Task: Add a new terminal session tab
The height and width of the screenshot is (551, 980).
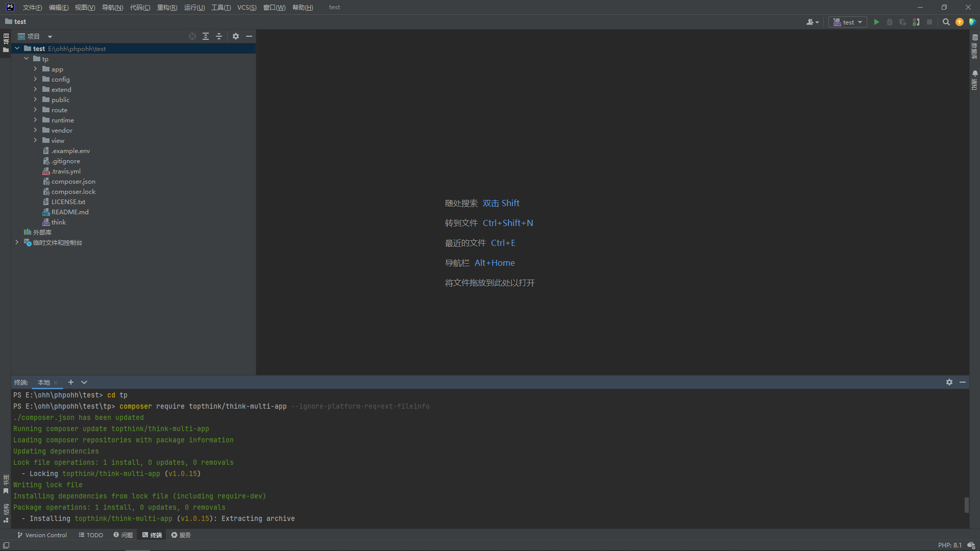Action: click(71, 382)
